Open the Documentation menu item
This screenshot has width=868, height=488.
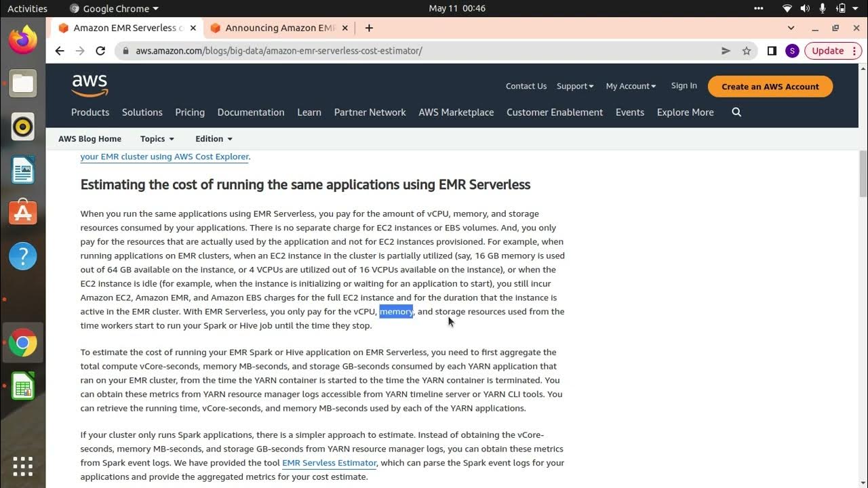251,113
